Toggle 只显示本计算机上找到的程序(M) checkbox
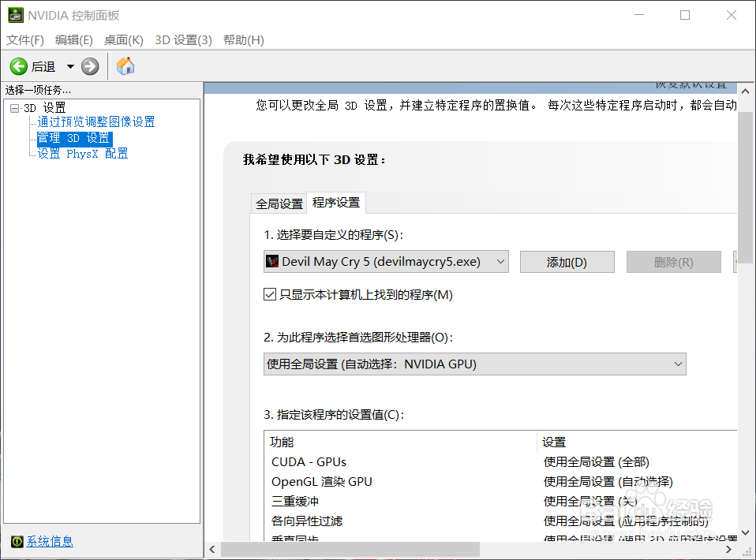This screenshot has height=560, width=756. coord(270,294)
